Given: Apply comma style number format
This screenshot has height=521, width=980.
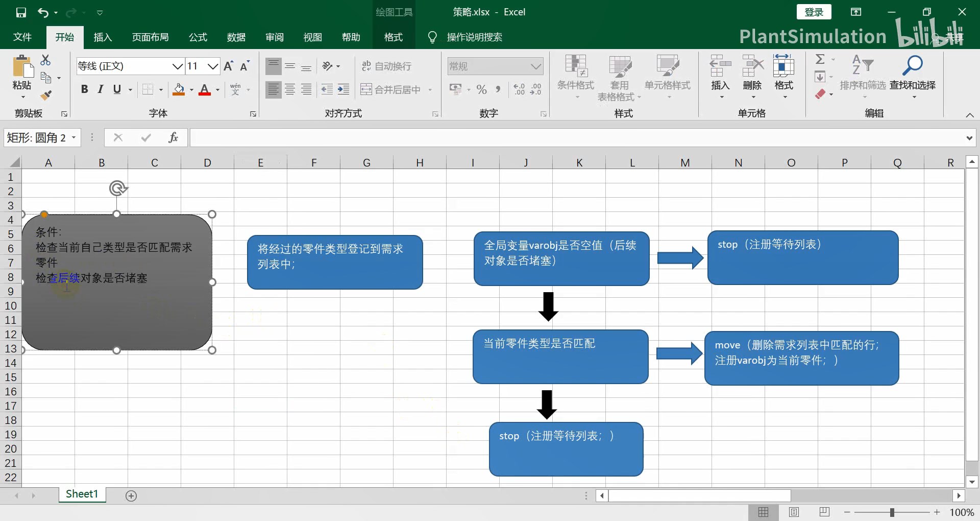Looking at the screenshot, I should [498, 89].
